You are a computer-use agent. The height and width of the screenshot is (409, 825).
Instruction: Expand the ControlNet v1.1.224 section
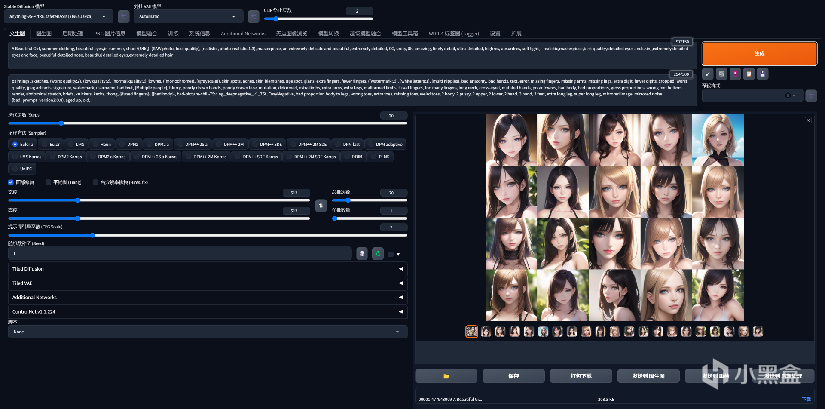(x=208, y=312)
